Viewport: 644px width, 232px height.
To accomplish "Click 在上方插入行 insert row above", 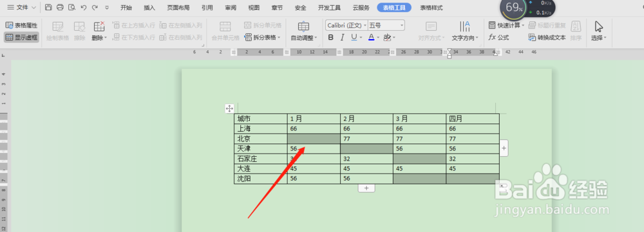I will click(x=134, y=26).
